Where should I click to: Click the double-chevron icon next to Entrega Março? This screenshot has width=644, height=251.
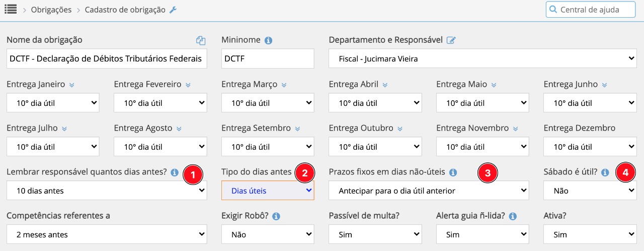tap(284, 85)
